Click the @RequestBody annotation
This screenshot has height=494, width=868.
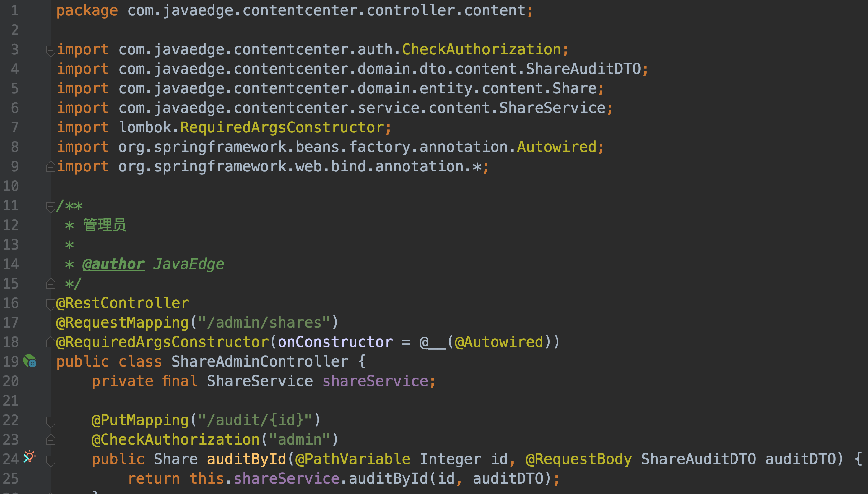579,459
